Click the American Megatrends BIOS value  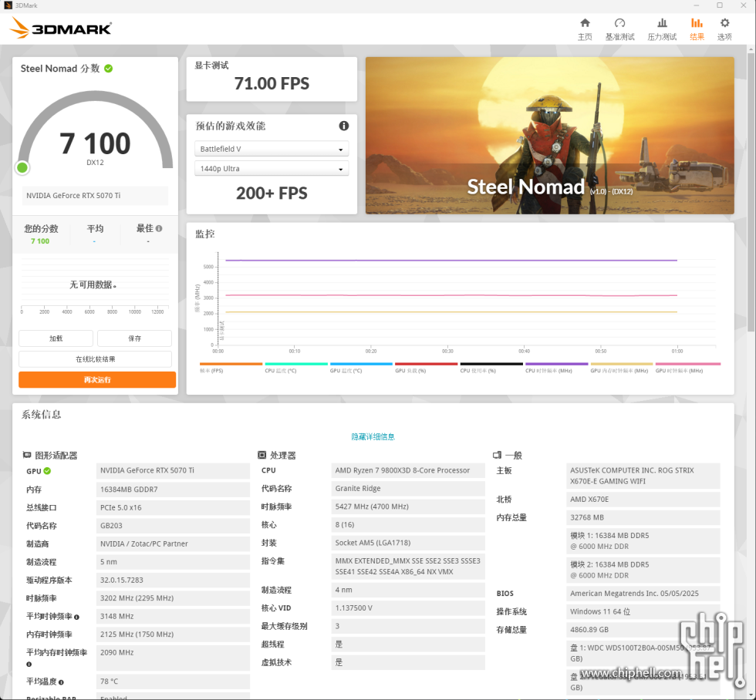click(643, 594)
